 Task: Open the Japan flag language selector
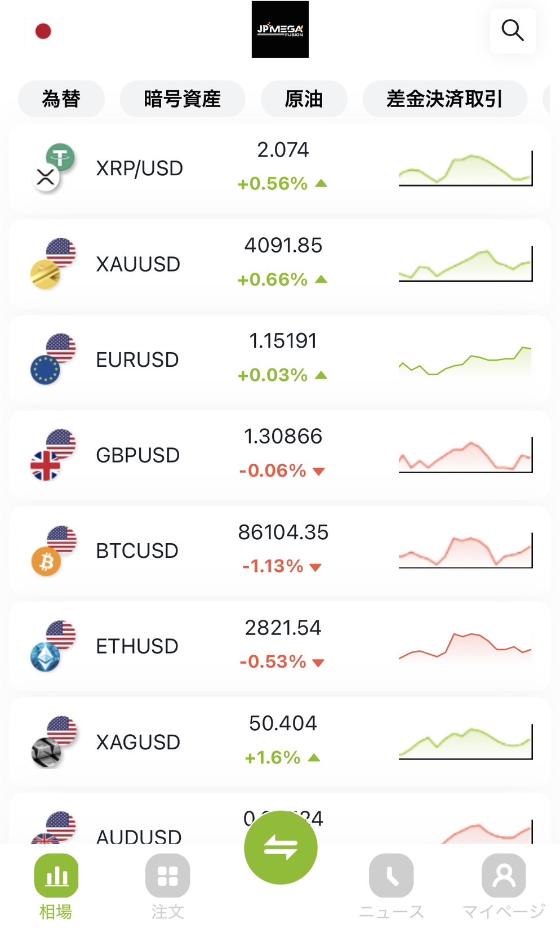click(x=43, y=31)
